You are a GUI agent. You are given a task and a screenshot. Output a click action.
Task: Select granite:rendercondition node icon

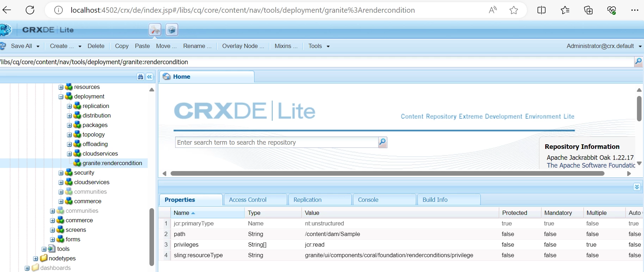77,163
